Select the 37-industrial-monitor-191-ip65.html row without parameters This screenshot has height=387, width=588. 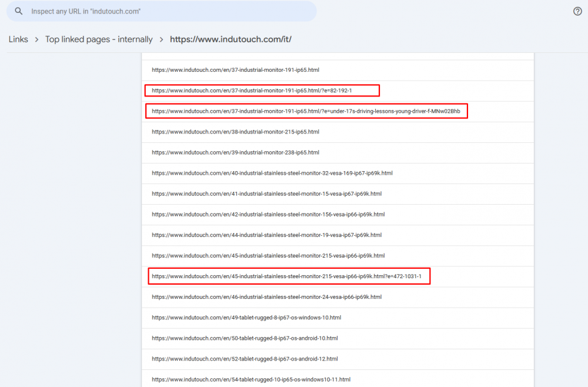tap(338, 70)
